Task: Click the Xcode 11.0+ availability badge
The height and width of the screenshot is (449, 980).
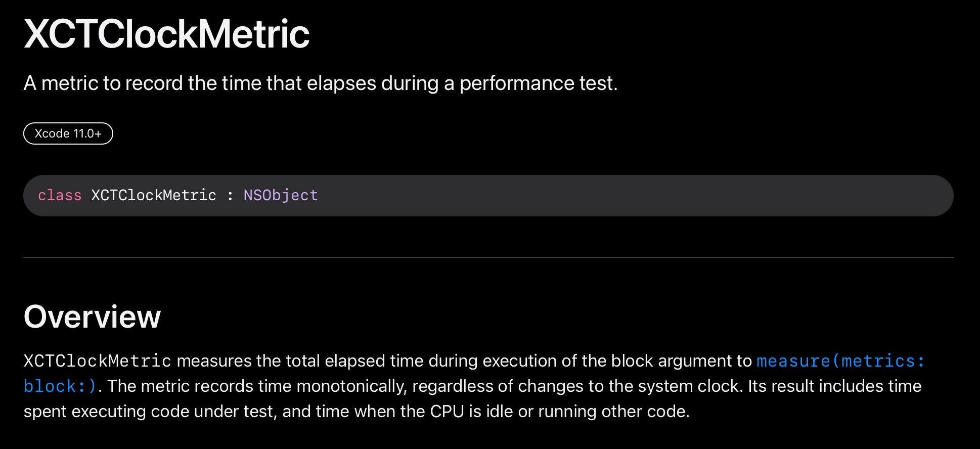Action: tap(68, 133)
